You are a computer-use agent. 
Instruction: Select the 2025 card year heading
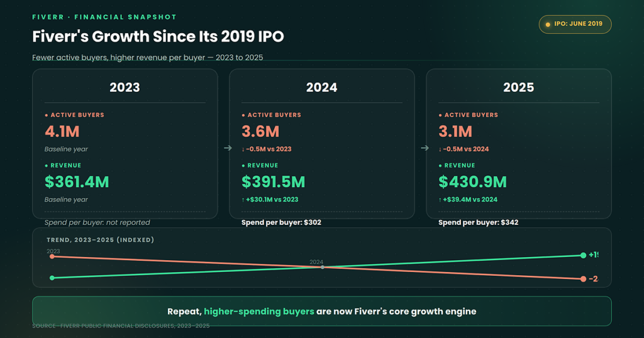(x=519, y=87)
